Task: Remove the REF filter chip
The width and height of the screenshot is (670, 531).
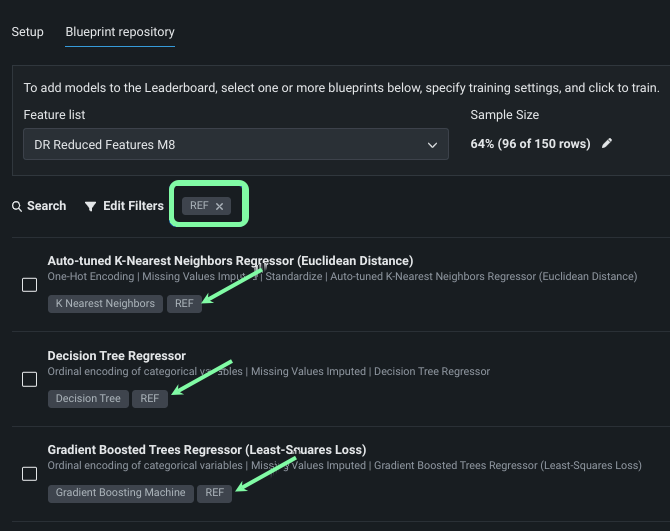Action: pos(220,206)
